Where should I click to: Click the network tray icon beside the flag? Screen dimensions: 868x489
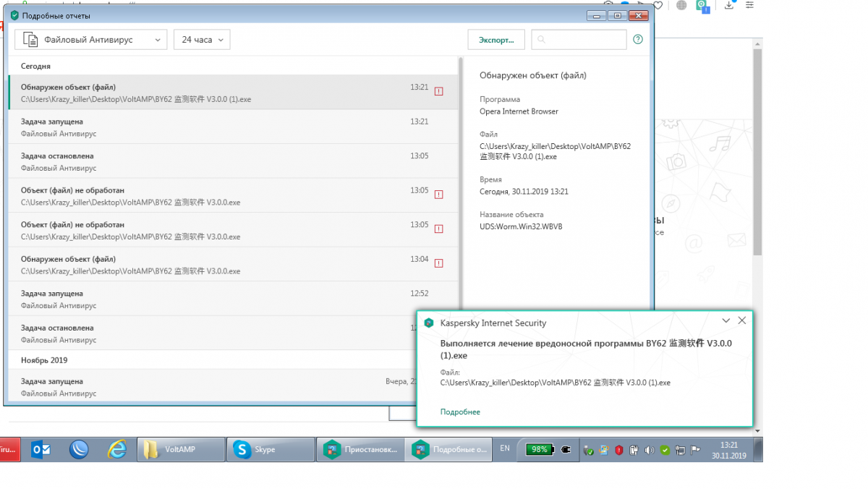click(680, 450)
